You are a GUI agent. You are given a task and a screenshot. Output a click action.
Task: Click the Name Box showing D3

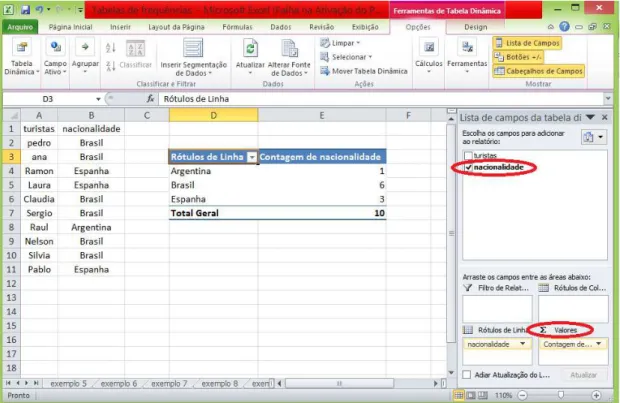tap(48, 99)
